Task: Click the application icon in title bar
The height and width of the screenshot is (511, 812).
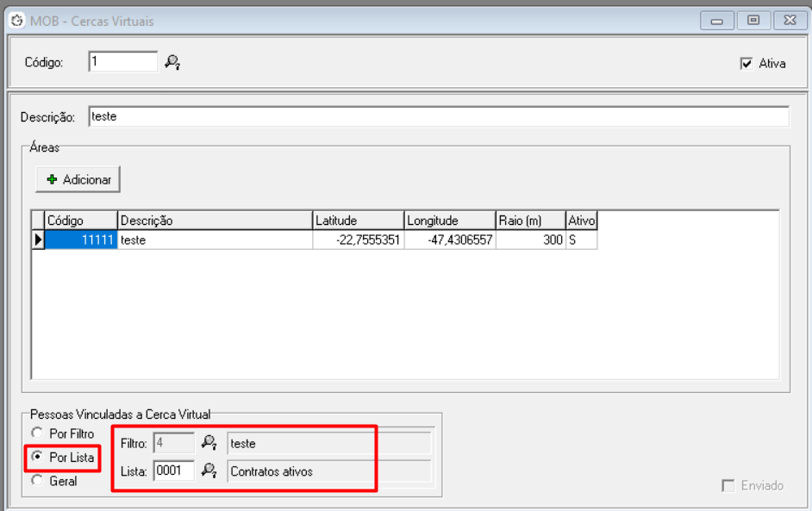Action: pyautogui.click(x=16, y=21)
